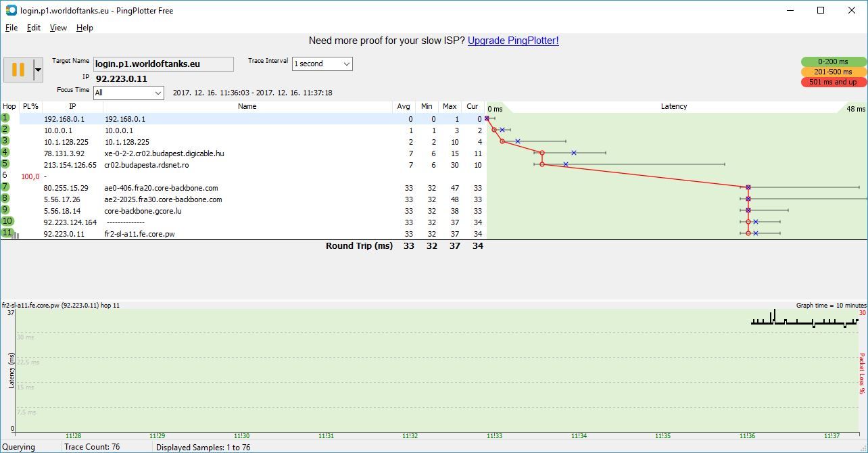Click the Hop column header
868x453 pixels.
pos(9,107)
